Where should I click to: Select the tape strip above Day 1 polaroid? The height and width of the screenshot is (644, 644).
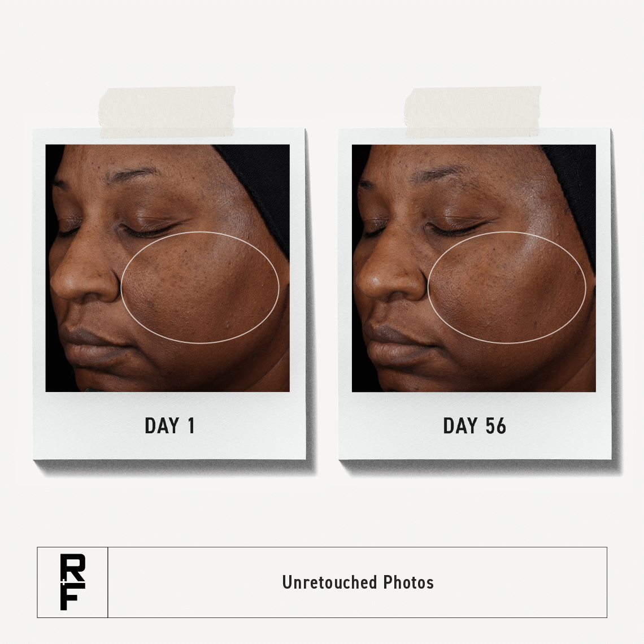(168, 112)
